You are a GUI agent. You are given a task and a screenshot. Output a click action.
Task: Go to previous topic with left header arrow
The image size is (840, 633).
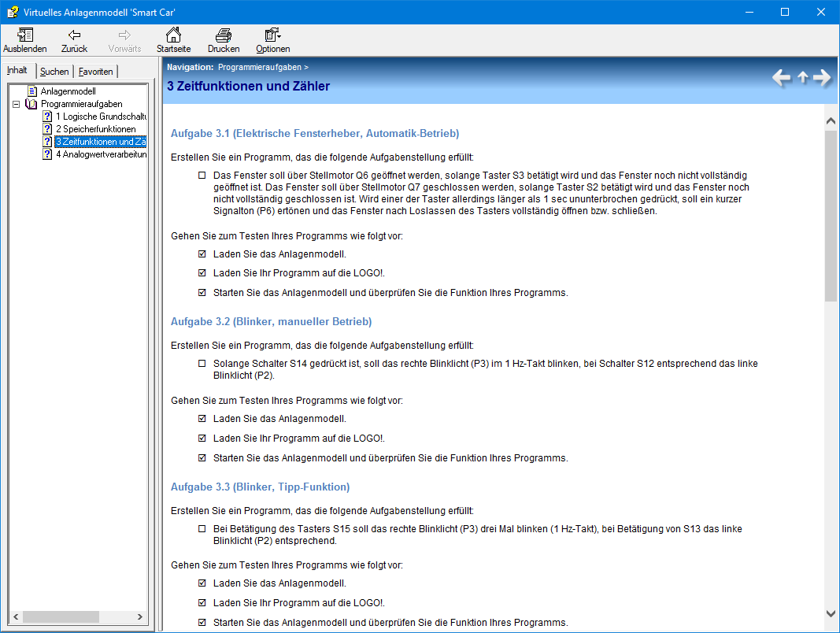point(782,78)
